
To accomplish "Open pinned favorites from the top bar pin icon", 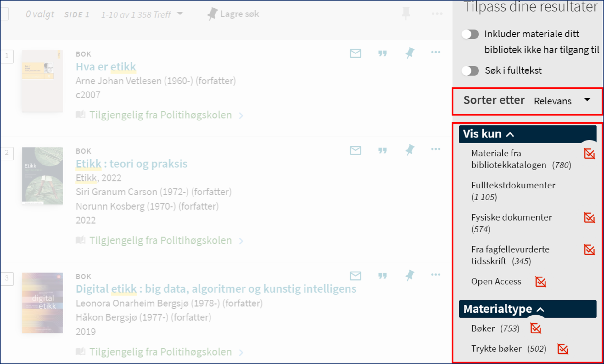I will tap(406, 13).
